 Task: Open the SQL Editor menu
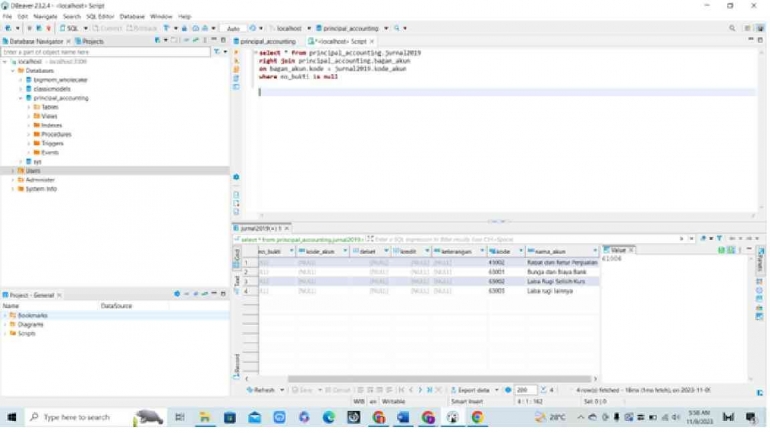pos(100,17)
